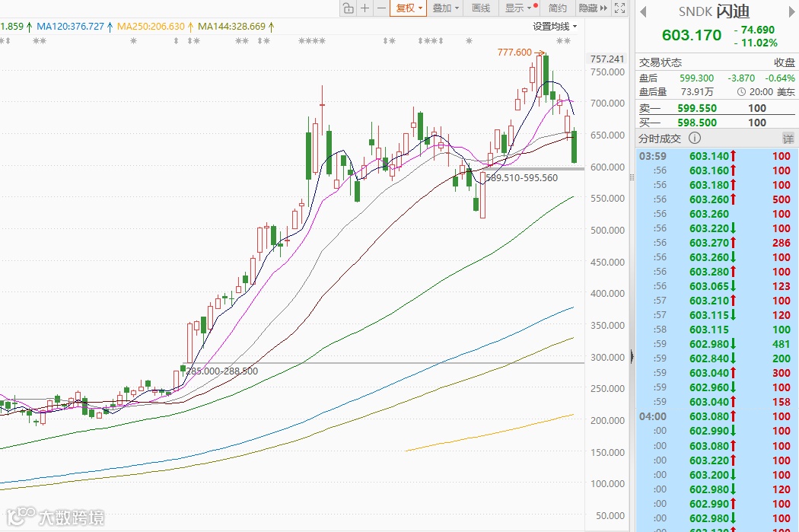The height and width of the screenshot is (532, 799).
Task: Go to next stock arrow
Action: 792,11
